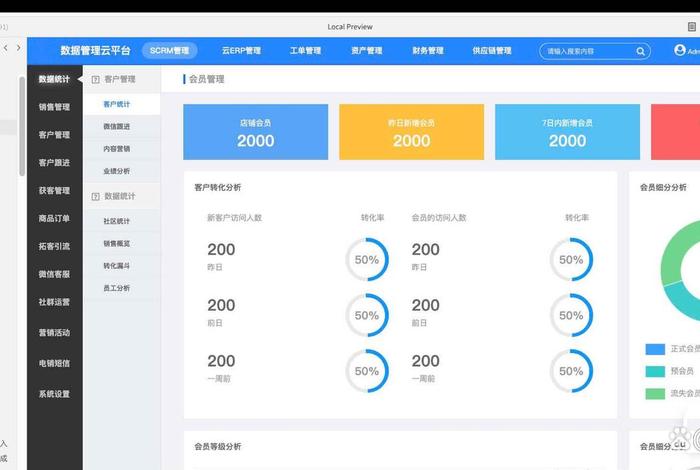
Task: Click the green 流失会员 legend swatch
Action: point(655,393)
